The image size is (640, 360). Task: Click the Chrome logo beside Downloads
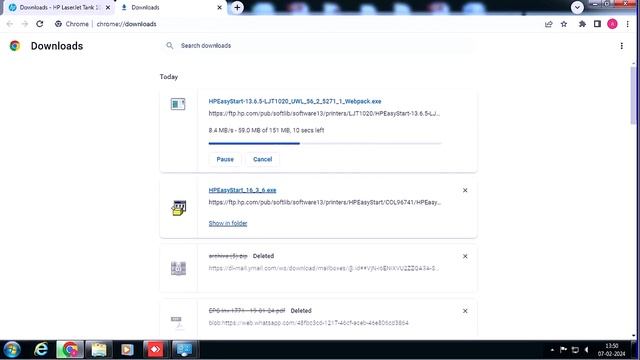tap(15, 46)
